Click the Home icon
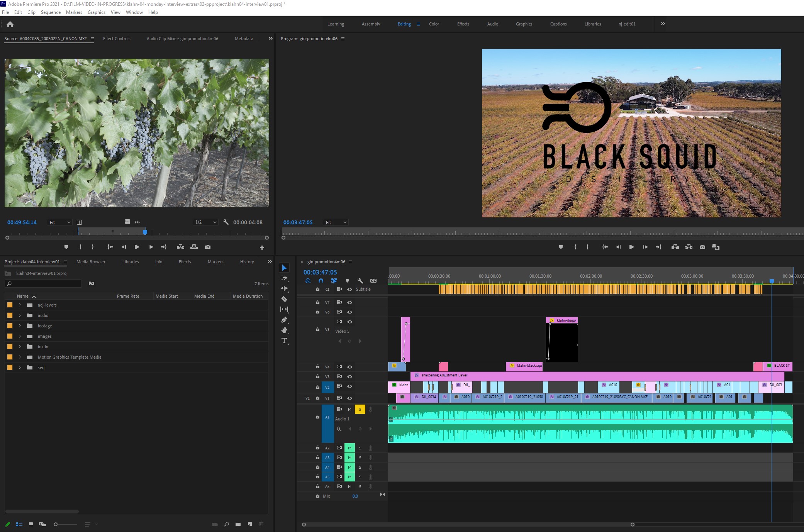 pyautogui.click(x=10, y=24)
